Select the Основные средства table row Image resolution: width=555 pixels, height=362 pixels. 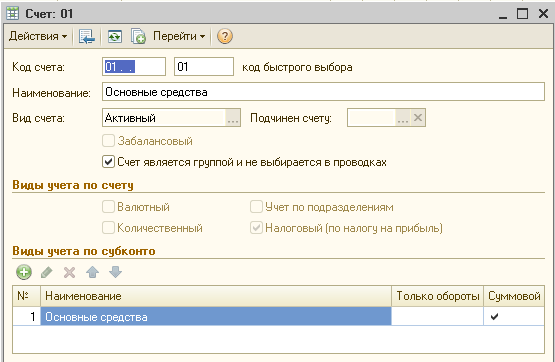(x=279, y=316)
